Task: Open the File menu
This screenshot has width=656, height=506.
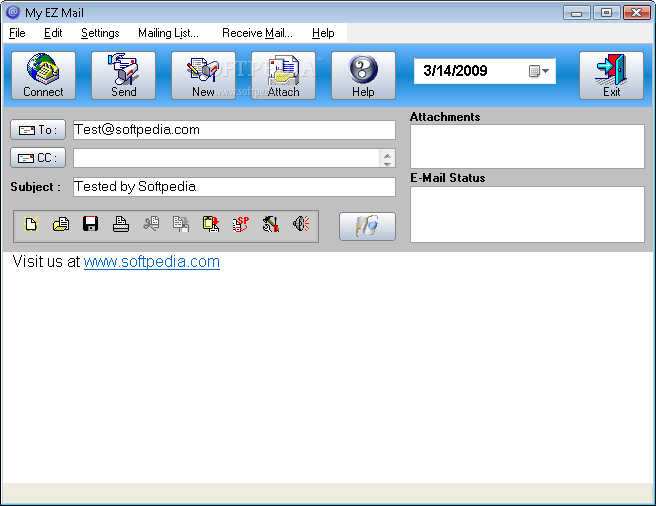Action: [x=17, y=33]
